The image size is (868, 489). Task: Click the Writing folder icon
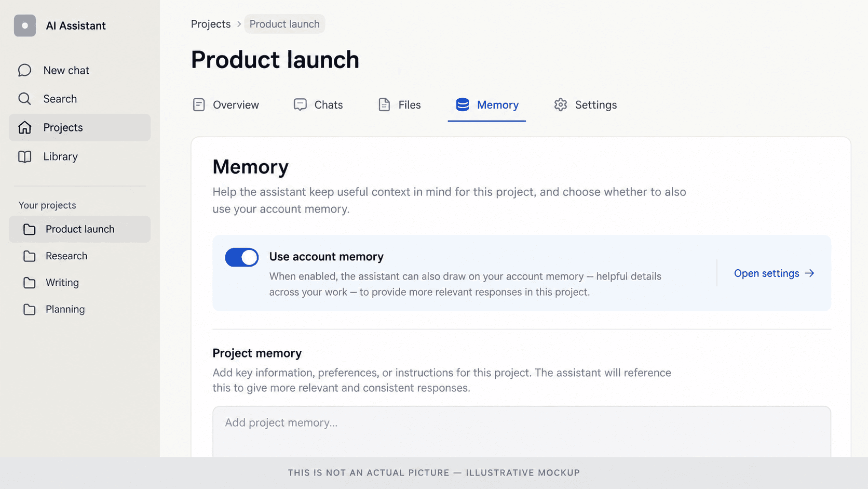(x=30, y=283)
